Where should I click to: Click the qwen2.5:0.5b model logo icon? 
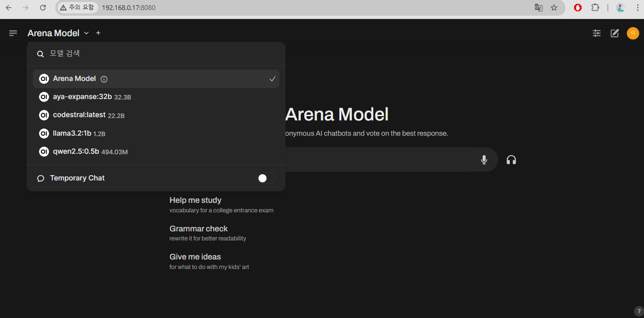44,151
